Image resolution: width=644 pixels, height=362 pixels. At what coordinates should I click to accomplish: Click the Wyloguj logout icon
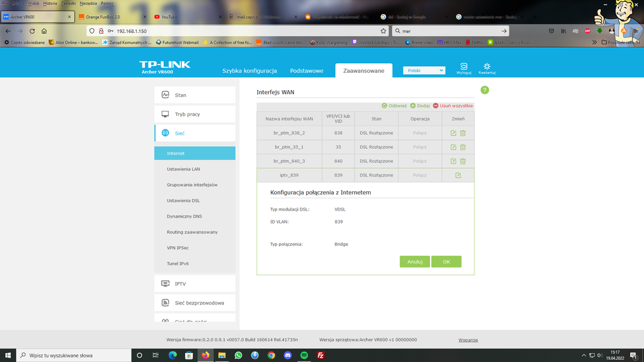tap(463, 68)
